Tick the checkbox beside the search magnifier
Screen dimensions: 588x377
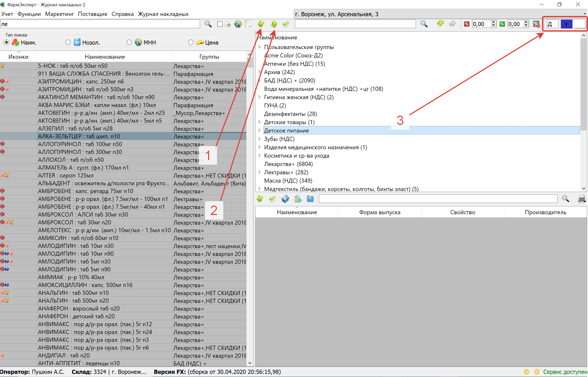pyautogui.click(x=220, y=24)
